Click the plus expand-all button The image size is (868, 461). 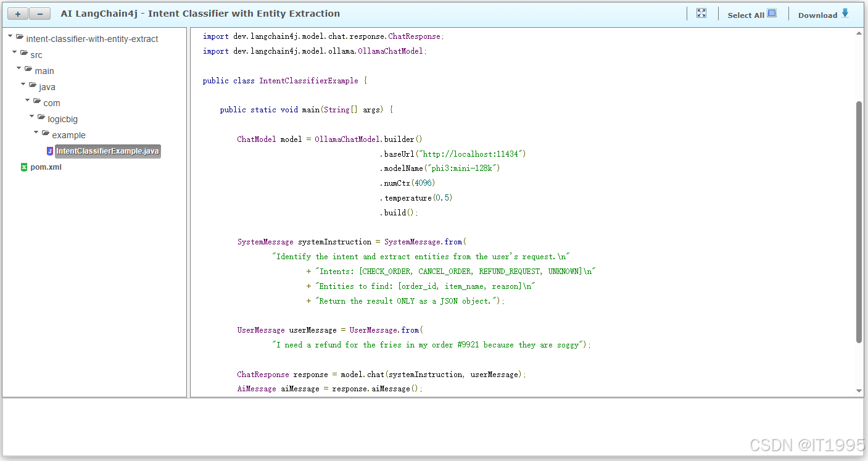pos(18,14)
